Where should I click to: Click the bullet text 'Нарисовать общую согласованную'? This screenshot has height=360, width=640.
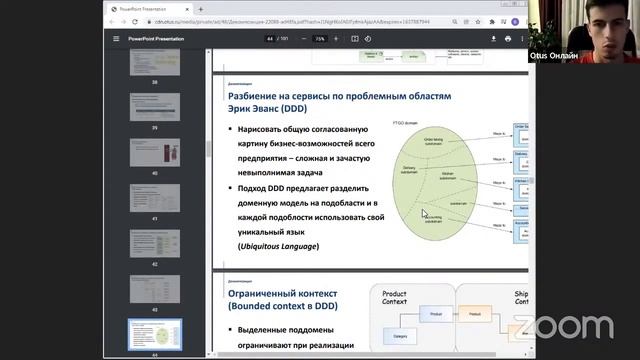pos(302,129)
